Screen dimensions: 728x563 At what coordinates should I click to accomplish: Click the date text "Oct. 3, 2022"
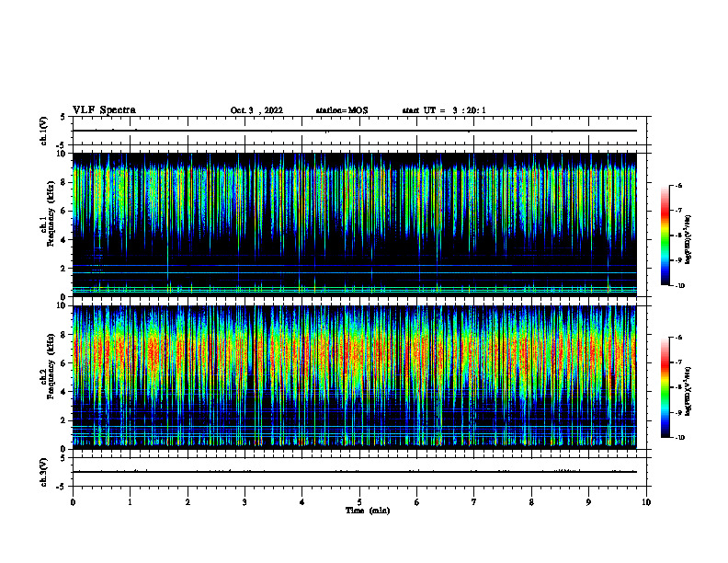[256, 110]
